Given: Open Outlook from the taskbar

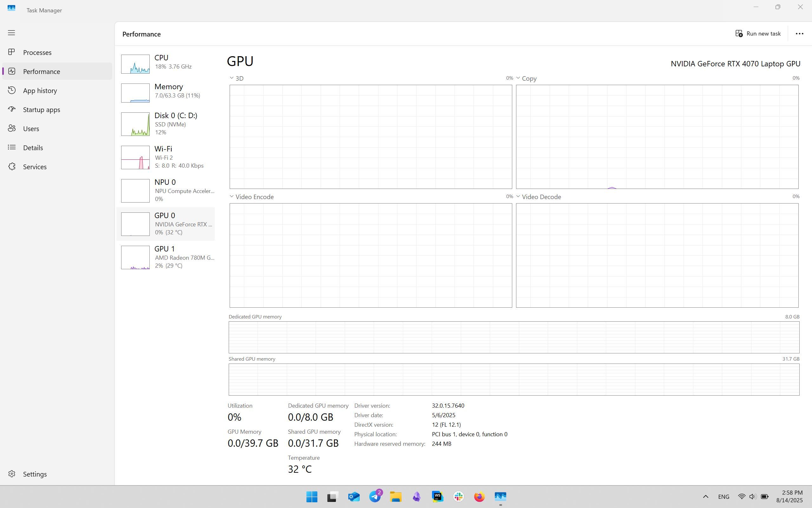Looking at the screenshot, I should pyautogui.click(x=354, y=497).
